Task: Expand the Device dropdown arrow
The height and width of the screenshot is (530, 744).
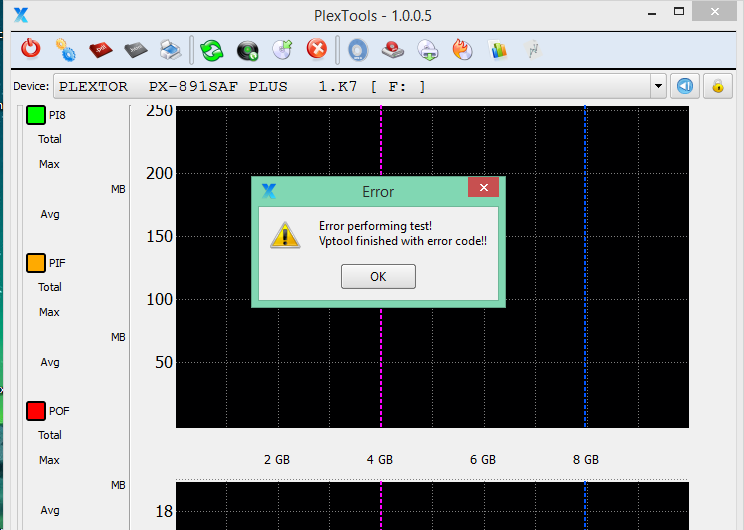Action: [658, 86]
